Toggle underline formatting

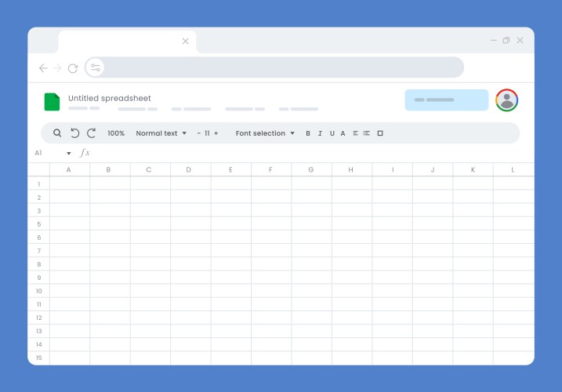click(332, 133)
